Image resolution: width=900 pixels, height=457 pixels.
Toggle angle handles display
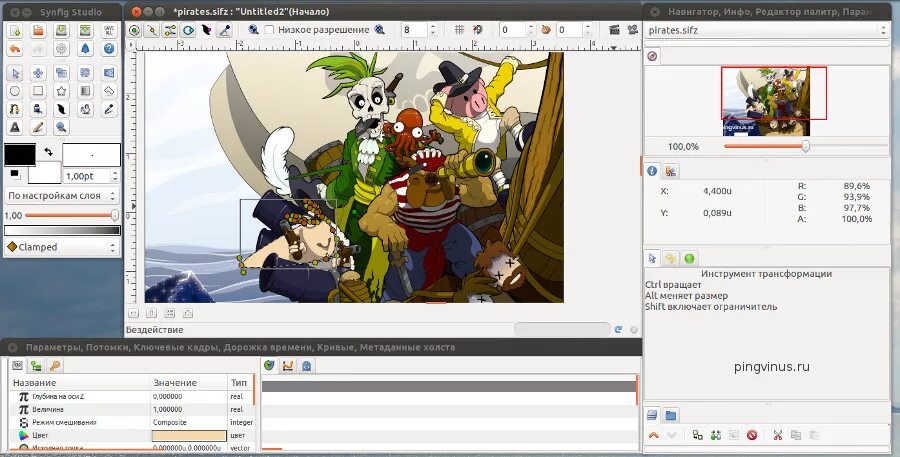click(224, 30)
